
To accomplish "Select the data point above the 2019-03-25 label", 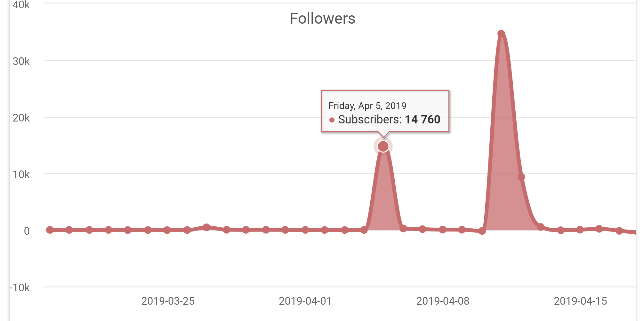I will (x=167, y=230).
